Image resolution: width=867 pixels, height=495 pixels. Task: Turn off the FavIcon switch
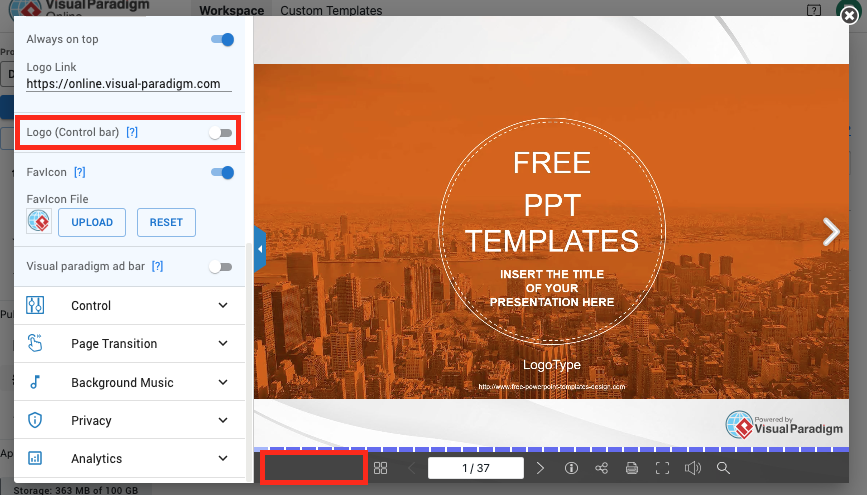pyautogui.click(x=222, y=173)
